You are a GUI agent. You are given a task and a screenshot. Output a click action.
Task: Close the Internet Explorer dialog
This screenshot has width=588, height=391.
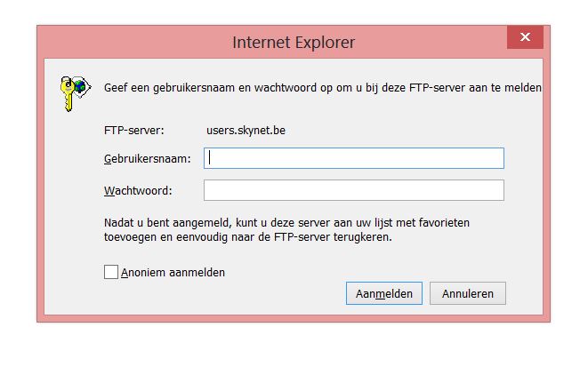pyautogui.click(x=525, y=37)
